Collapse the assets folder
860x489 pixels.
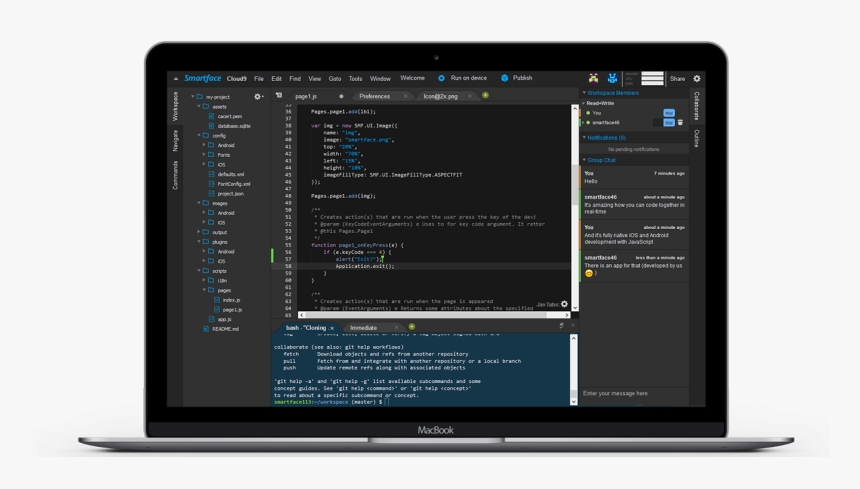coord(199,106)
